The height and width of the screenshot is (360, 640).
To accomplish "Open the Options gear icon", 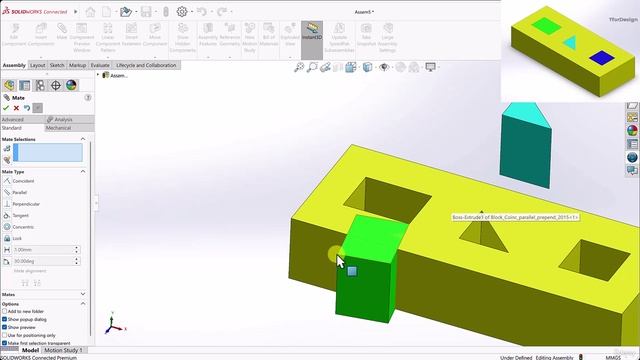I will pos(182,11).
